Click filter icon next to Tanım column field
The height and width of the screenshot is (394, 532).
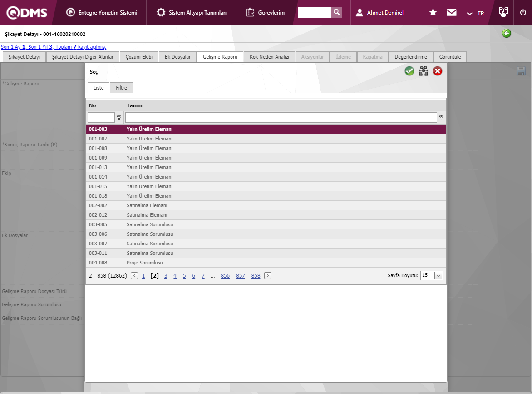click(x=441, y=118)
